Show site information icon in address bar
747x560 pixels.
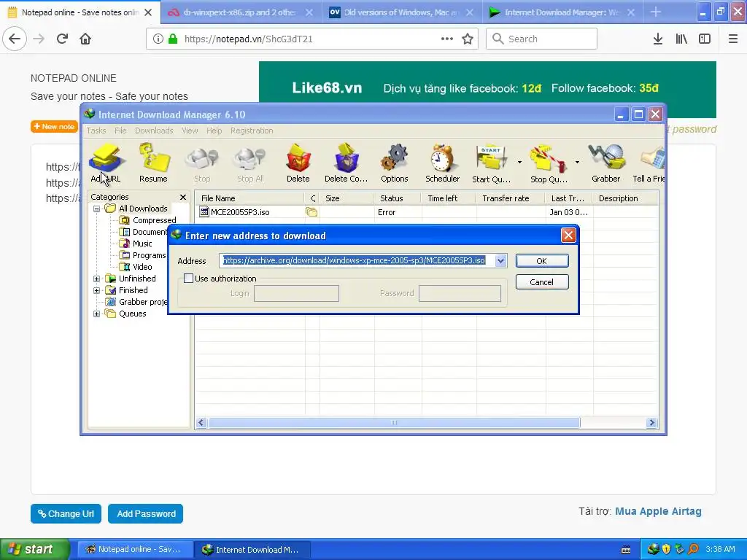[158, 39]
